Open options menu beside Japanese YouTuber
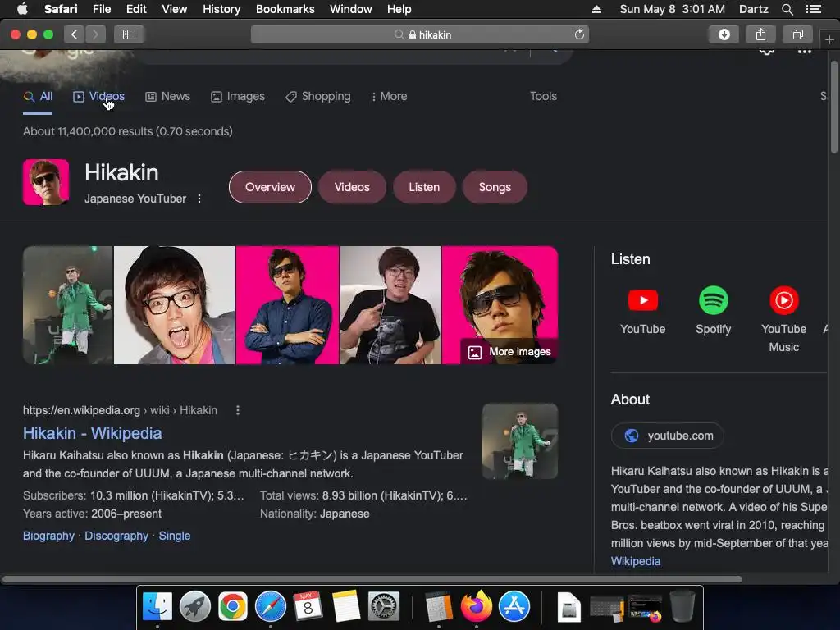 [x=199, y=199]
